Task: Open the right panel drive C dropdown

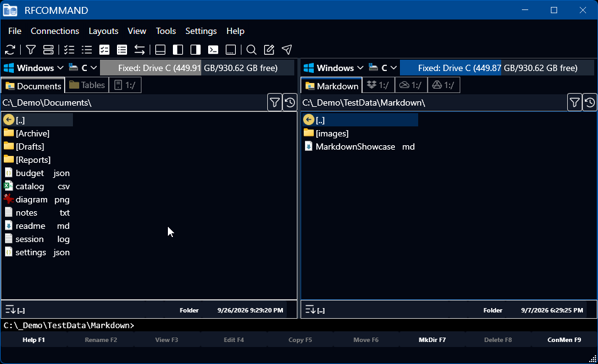Action: 384,68
